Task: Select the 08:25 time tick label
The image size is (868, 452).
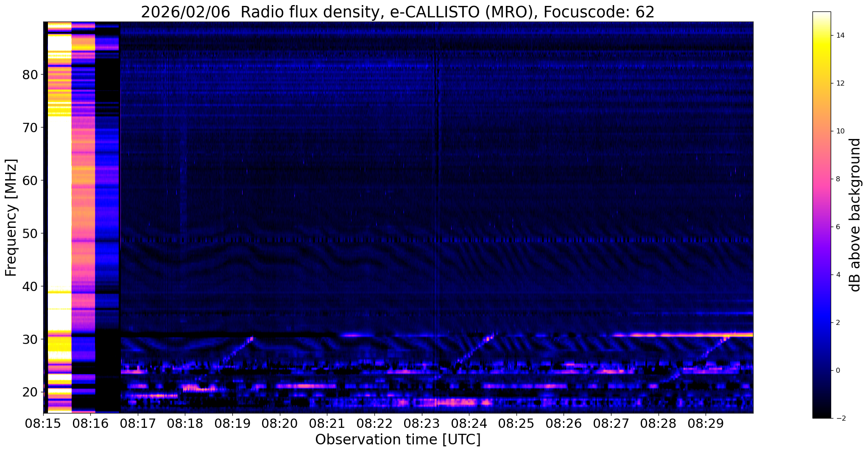Action: click(516, 423)
